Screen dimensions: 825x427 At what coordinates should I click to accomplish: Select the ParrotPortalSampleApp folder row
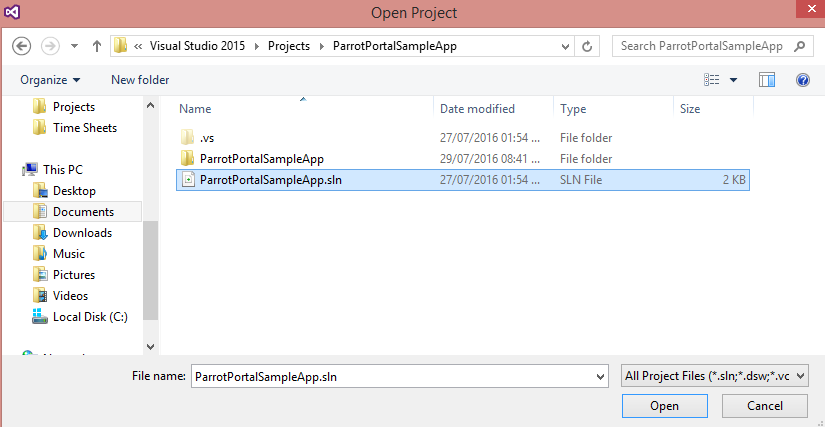coord(463,159)
